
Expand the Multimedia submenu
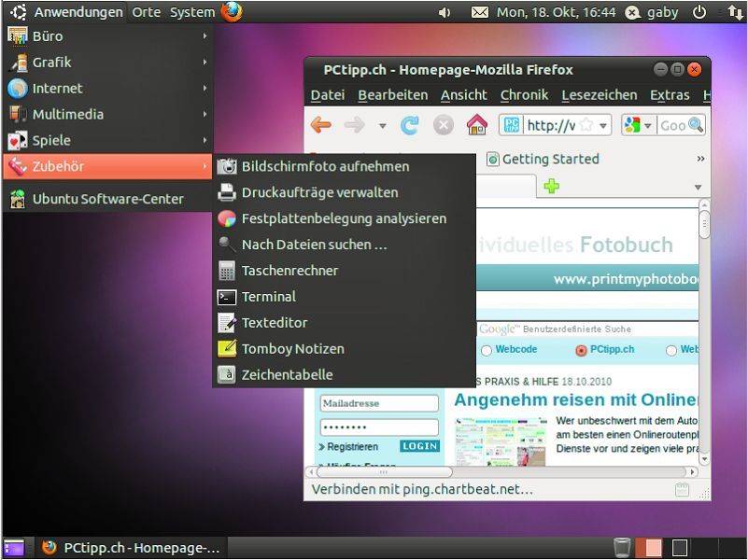(x=107, y=114)
